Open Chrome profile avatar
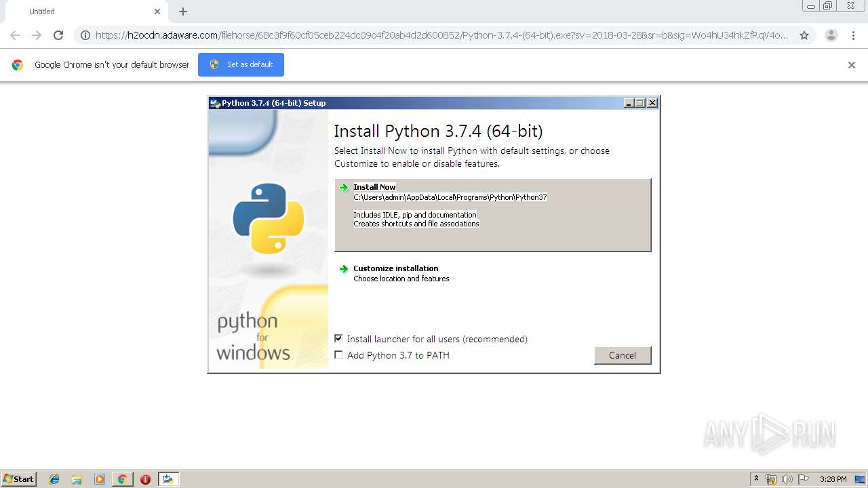This screenshot has height=488, width=868. tap(831, 35)
